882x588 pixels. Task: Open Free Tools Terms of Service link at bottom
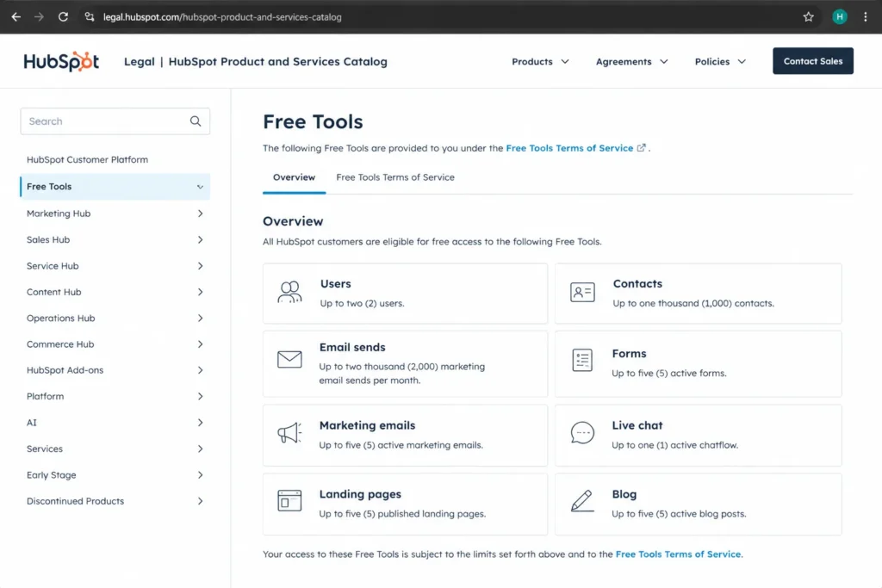(678, 554)
